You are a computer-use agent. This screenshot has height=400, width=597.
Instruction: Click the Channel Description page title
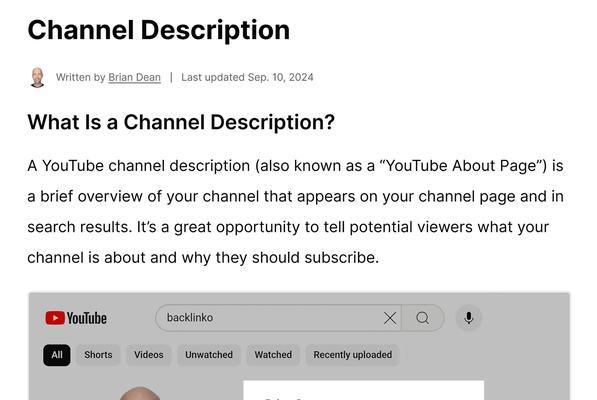pyautogui.click(x=158, y=30)
